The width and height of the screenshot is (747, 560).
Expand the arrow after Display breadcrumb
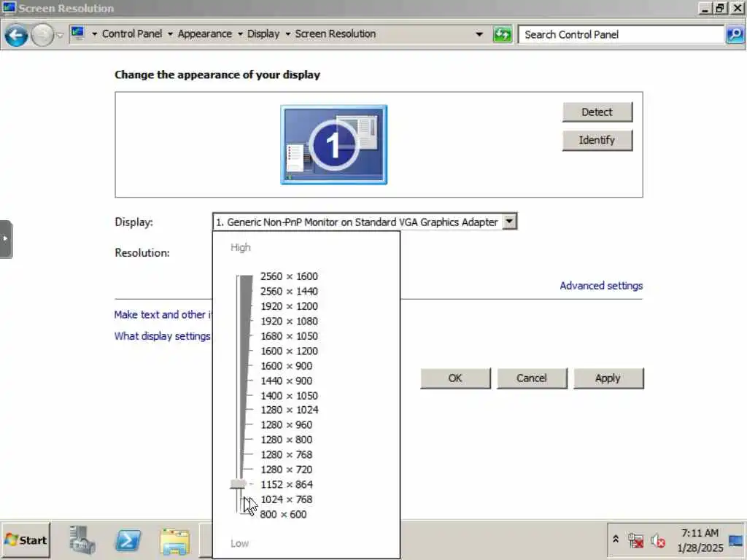pyautogui.click(x=287, y=34)
